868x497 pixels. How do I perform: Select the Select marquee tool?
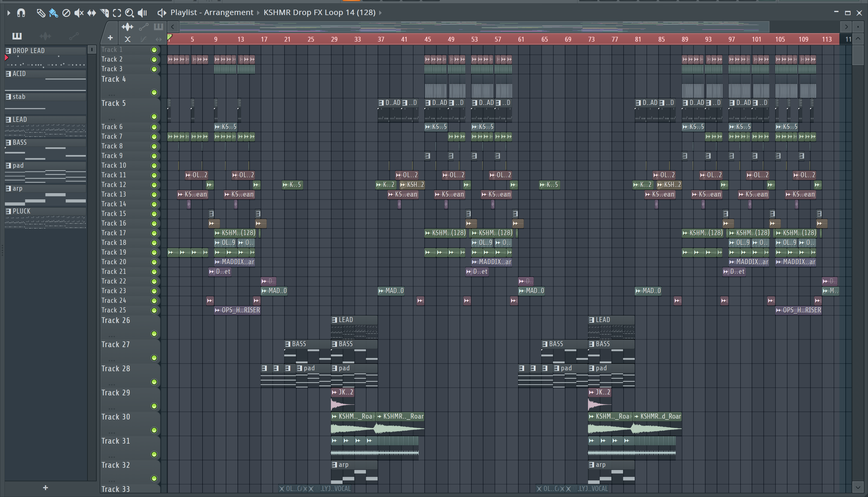coord(117,13)
